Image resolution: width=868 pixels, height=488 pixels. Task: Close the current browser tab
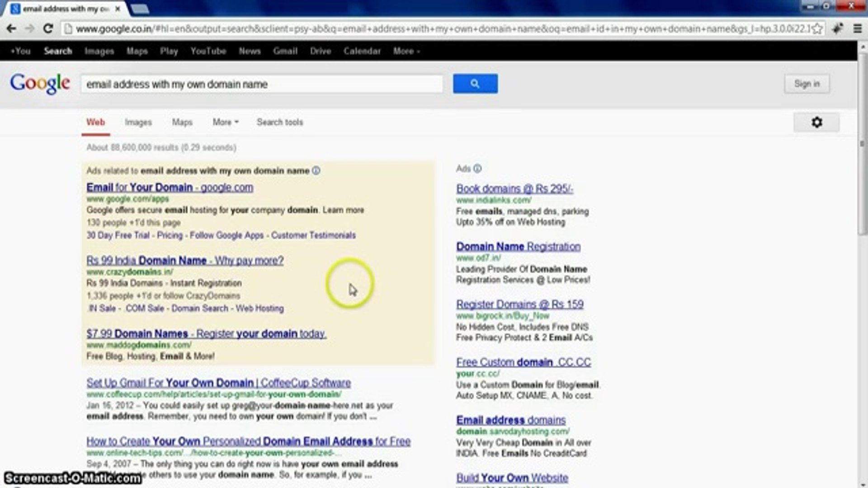click(x=118, y=9)
